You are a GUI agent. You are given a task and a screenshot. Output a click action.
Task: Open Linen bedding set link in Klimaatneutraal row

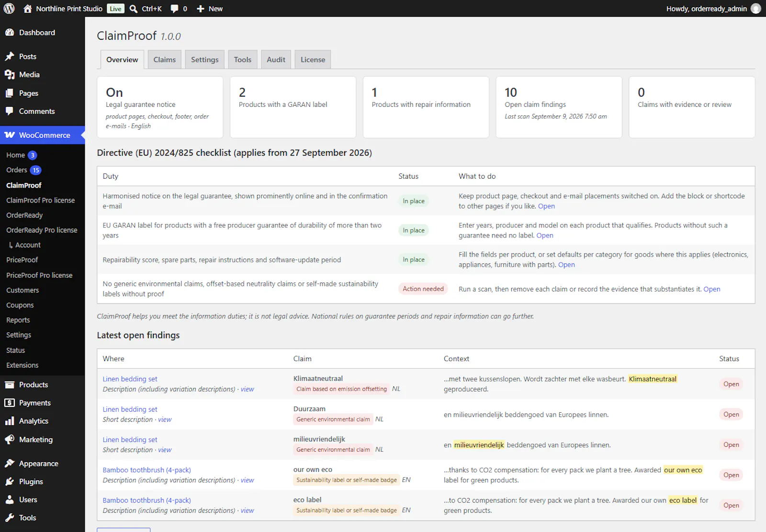point(130,379)
